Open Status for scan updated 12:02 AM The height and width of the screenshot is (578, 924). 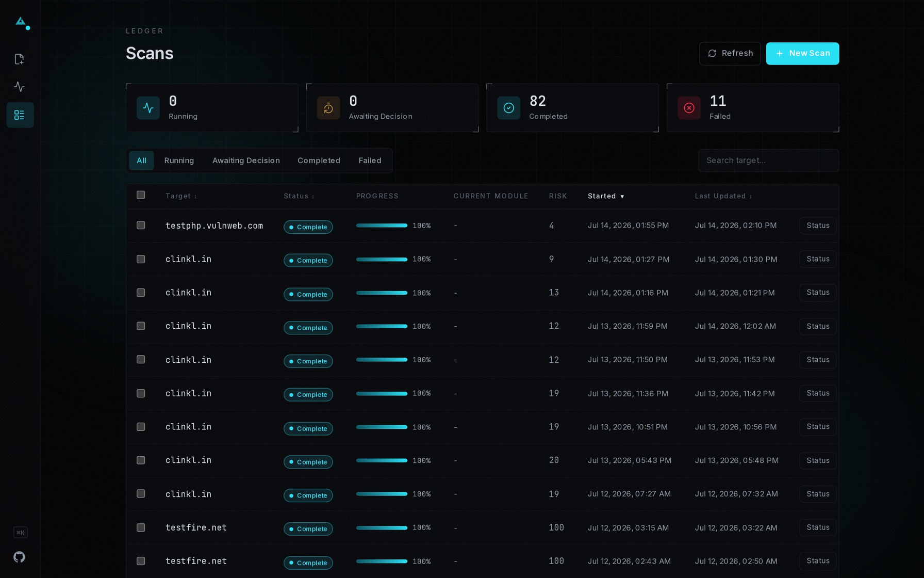(818, 326)
